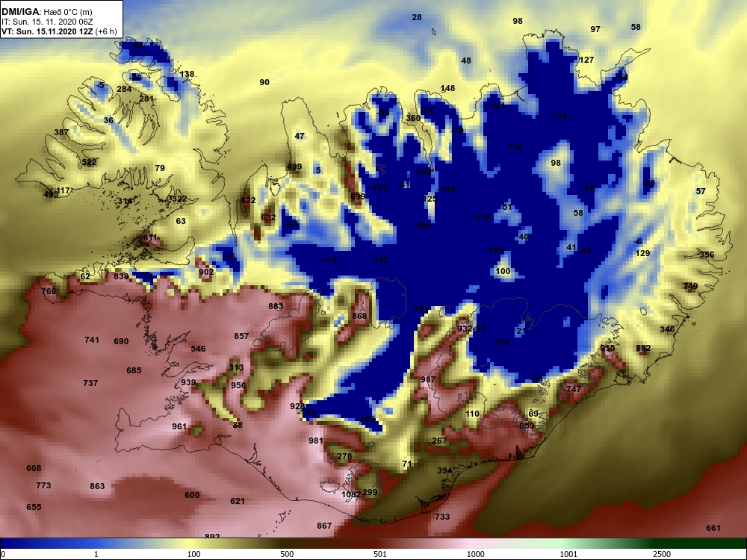Click the map value '48'
Viewport: 747px width, 560px height.
pyautogui.click(x=466, y=61)
